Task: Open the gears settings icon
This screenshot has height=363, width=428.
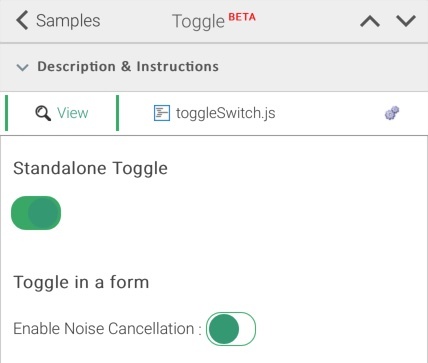Action: [392, 113]
